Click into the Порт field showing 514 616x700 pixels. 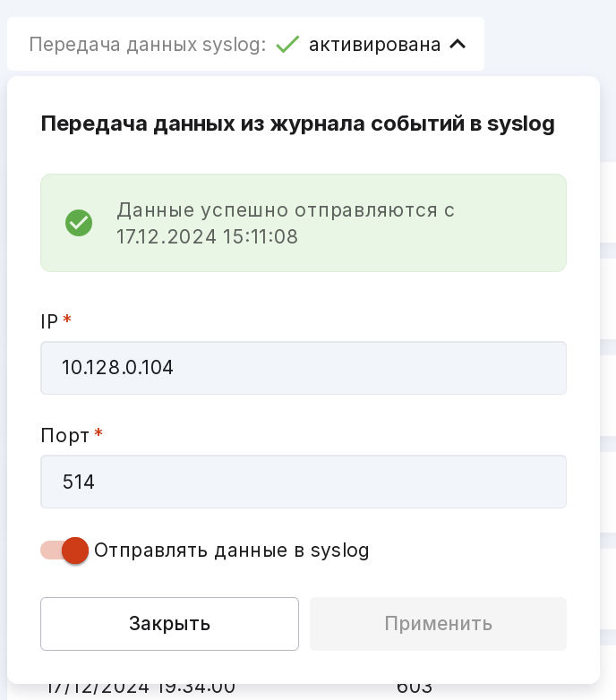304,482
